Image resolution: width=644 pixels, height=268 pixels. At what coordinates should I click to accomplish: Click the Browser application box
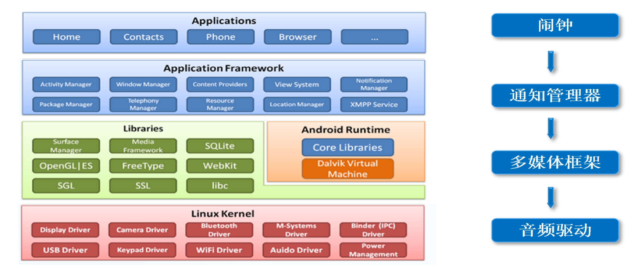point(298,37)
